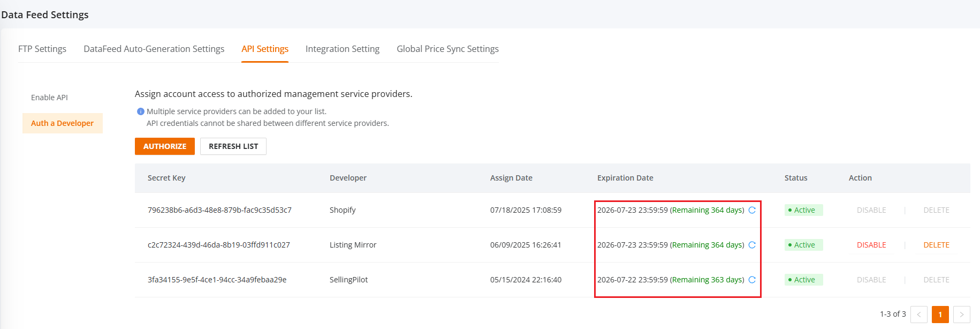The width and height of the screenshot is (980, 329).
Task: Click Remaining 364 days in Listing Mirror row
Action: tap(707, 245)
